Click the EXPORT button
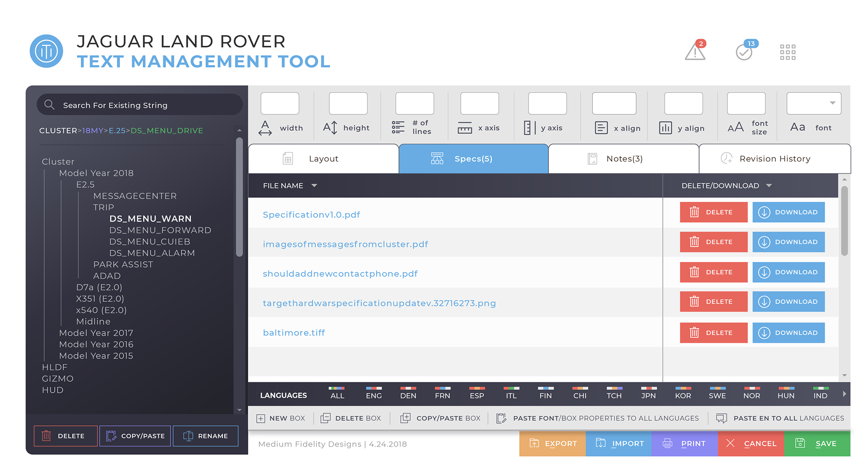The image size is (868, 476). coord(552,443)
